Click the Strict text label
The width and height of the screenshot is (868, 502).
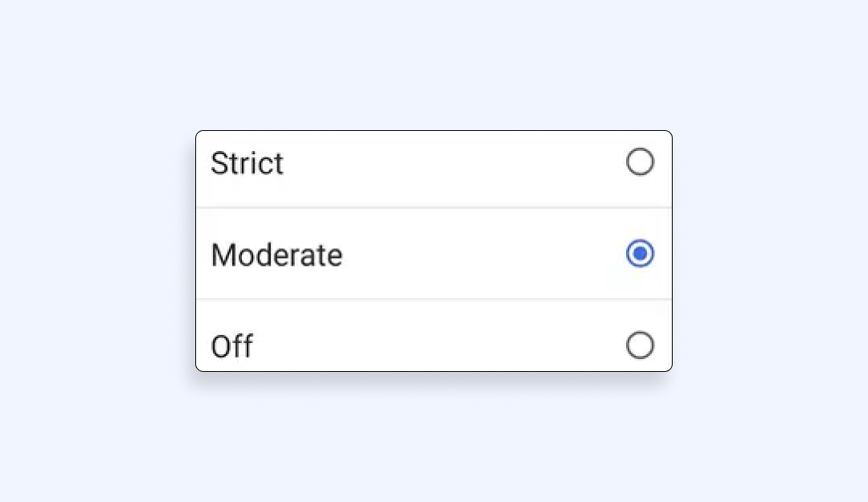tap(247, 163)
